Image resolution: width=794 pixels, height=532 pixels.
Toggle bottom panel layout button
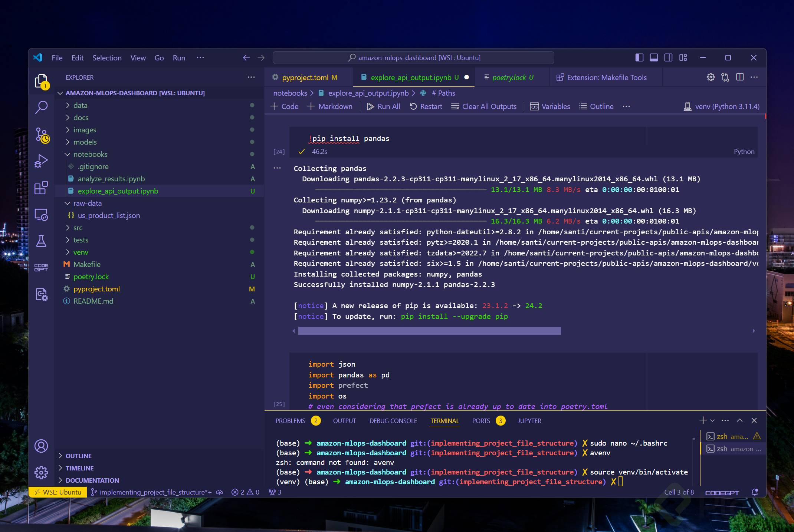coord(654,57)
